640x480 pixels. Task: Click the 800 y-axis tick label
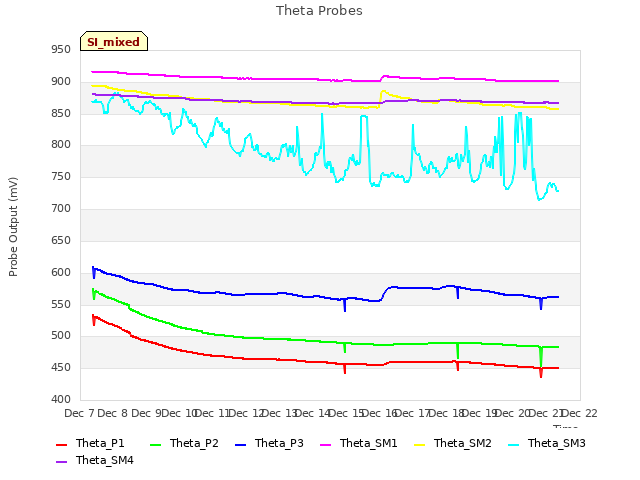pos(61,144)
